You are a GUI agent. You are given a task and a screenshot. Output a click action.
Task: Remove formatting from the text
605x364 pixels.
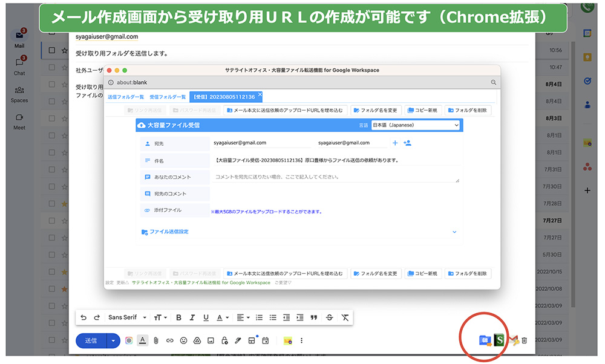pos(345,317)
